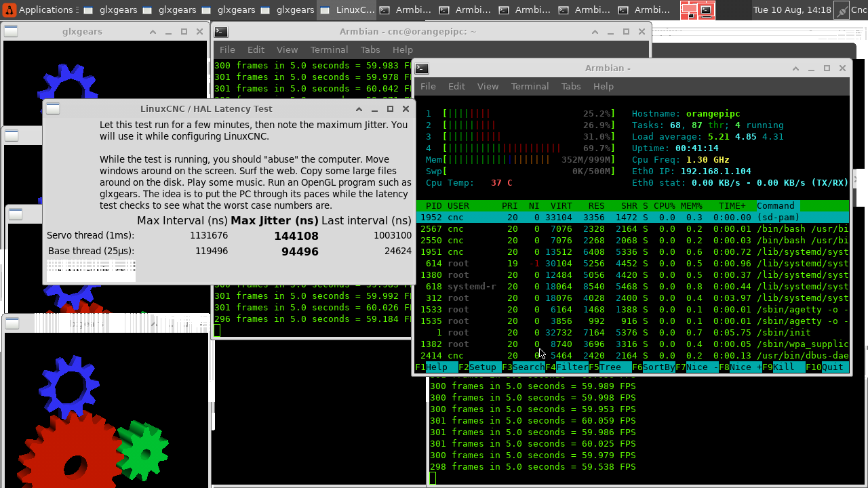Maximize the LinuxCNC / HAL Latency Test window
This screenshot has height=488, width=868.
390,109
